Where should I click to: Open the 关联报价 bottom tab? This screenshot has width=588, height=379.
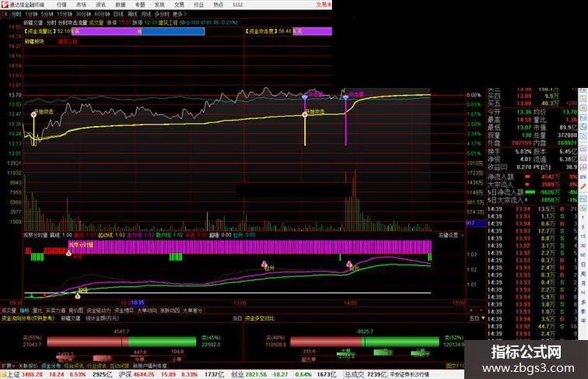pos(28,365)
